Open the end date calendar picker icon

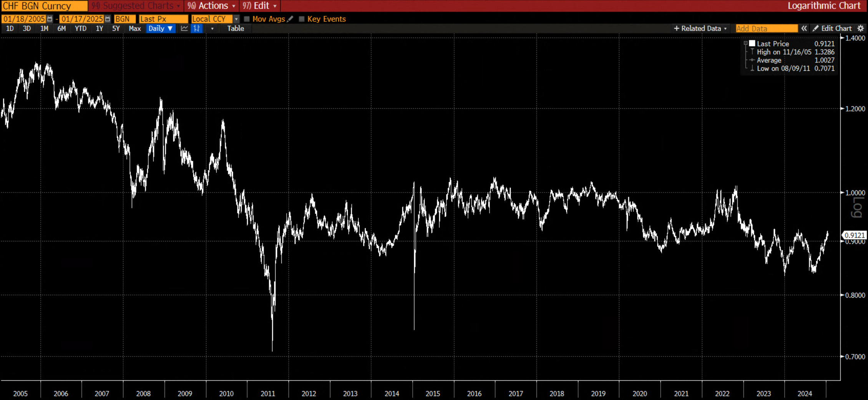click(108, 19)
